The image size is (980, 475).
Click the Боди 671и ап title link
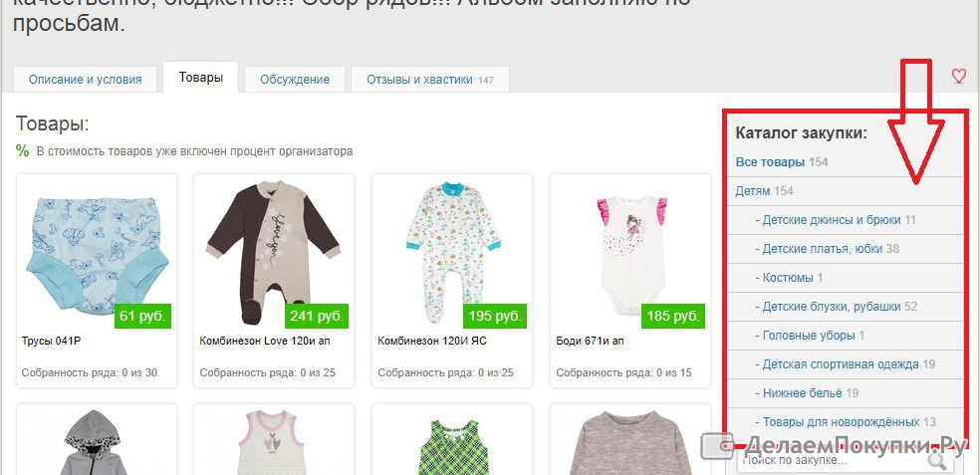590,341
